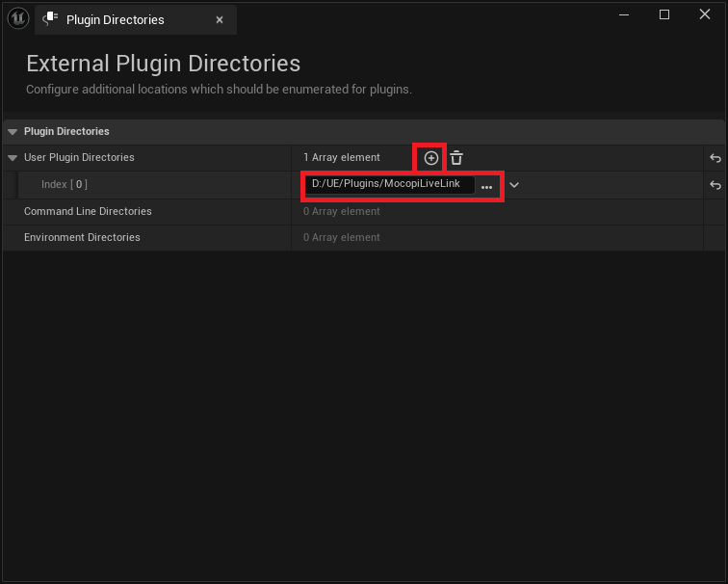
Task: Close the Plugin Directories tab
Action: [x=220, y=19]
